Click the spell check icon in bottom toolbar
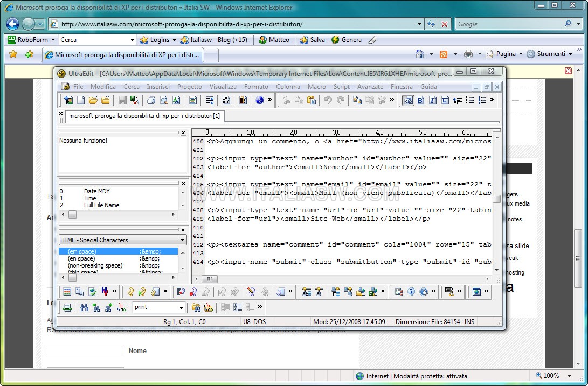Viewport: 588px width, 386px height. tap(92, 292)
